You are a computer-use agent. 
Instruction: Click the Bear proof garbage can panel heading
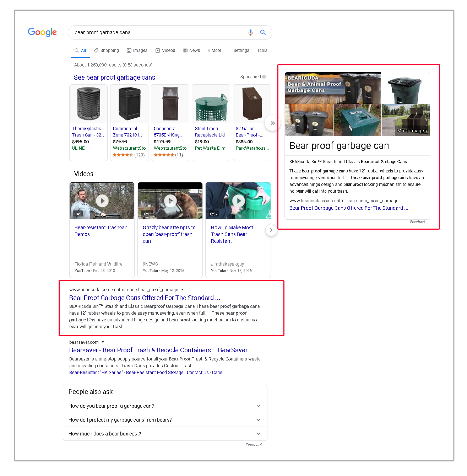[x=339, y=146]
